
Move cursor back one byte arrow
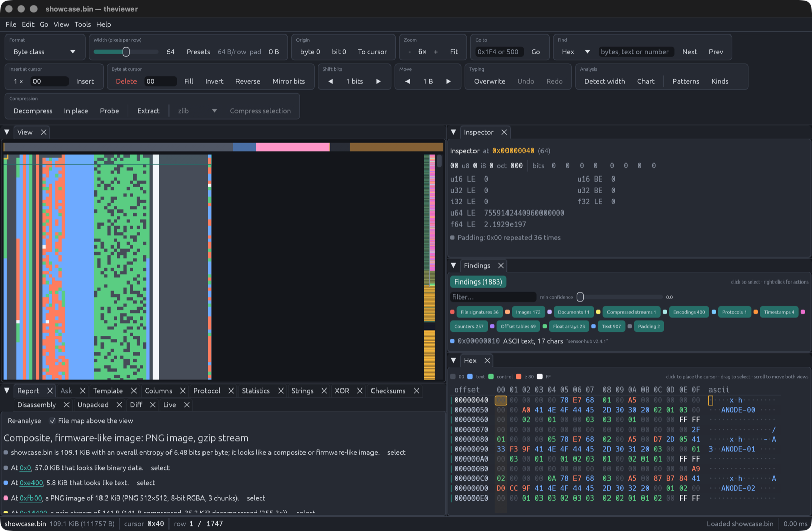(x=408, y=81)
